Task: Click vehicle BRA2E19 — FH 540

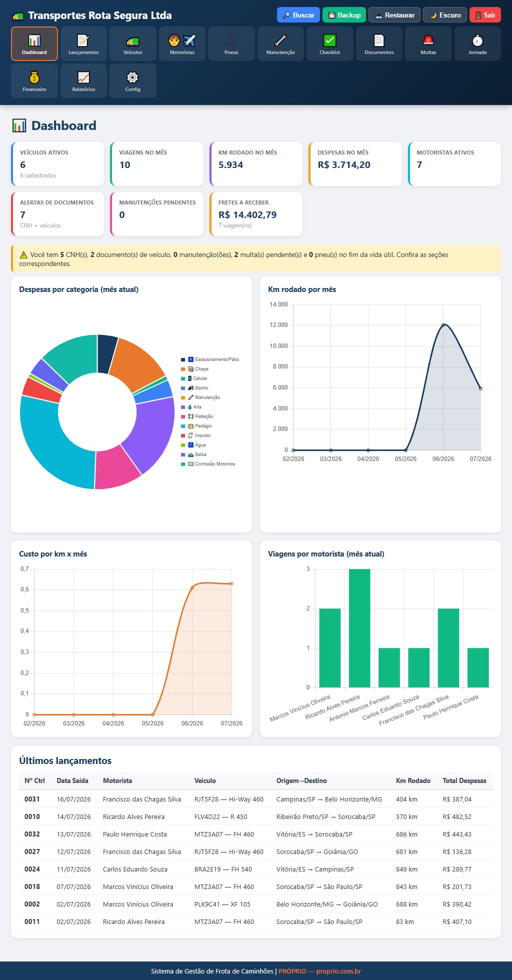Action: pos(223,869)
